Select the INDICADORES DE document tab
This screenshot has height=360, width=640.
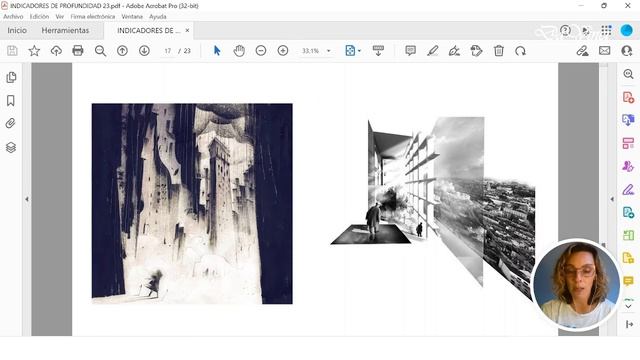[148, 31]
